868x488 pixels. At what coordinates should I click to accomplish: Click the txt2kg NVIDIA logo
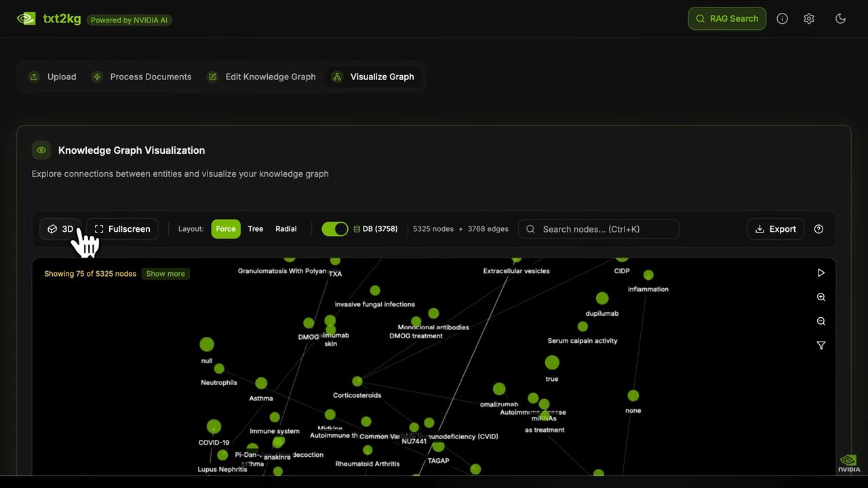coord(26,19)
